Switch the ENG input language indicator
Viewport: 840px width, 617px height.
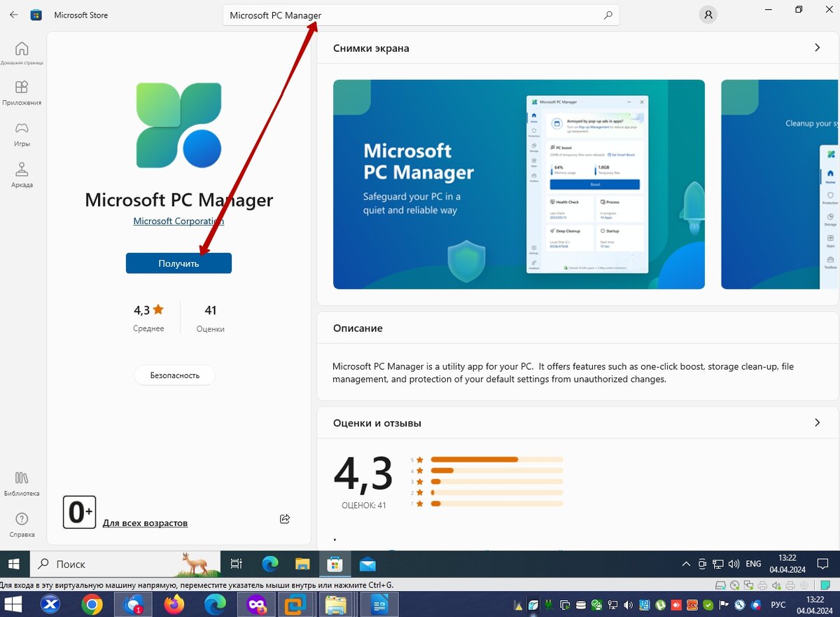pyautogui.click(x=753, y=564)
